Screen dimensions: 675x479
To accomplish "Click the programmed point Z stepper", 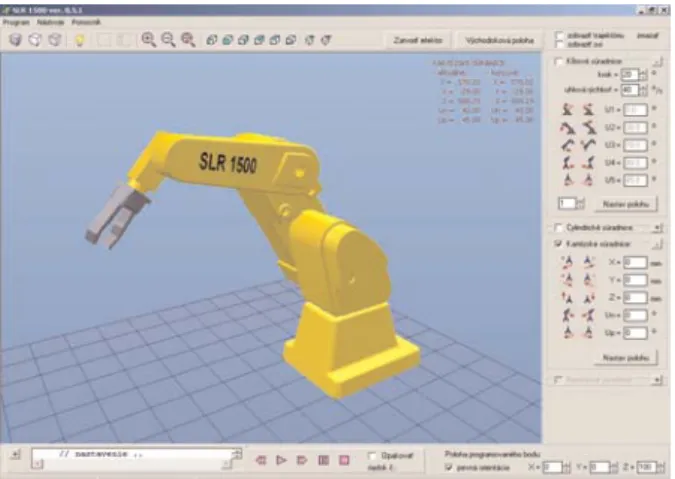I will [660, 467].
